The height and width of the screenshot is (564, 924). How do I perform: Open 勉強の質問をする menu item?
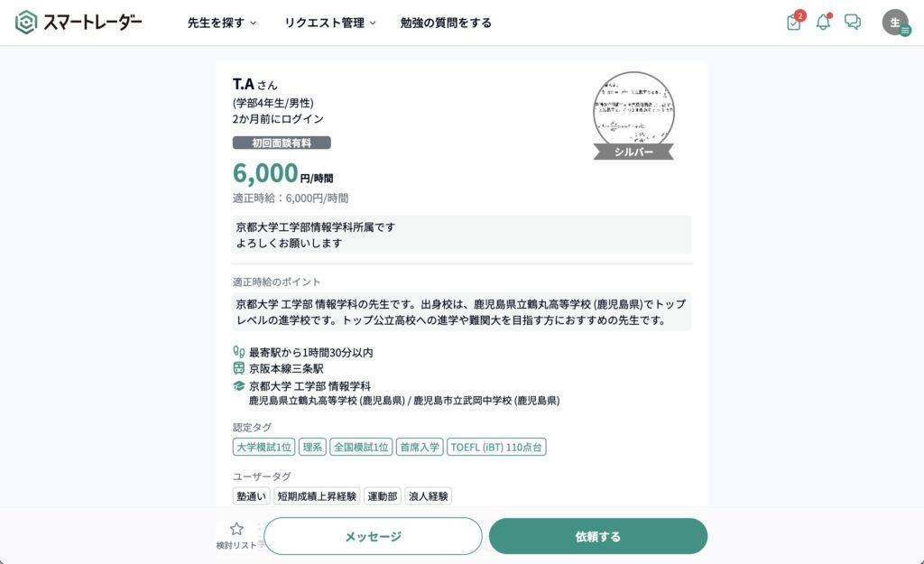tap(446, 23)
